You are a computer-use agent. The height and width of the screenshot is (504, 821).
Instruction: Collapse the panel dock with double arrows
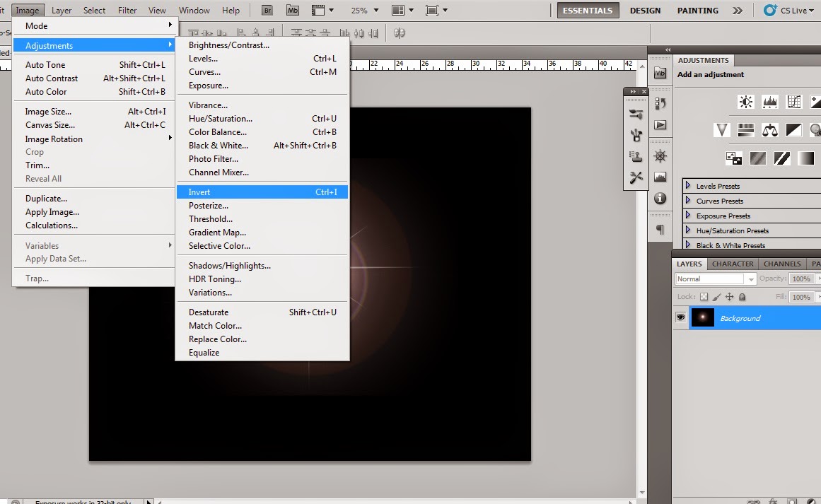(668, 49)
